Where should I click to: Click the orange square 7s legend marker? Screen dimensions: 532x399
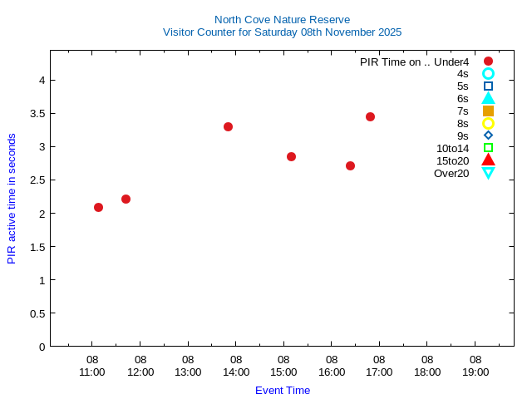[x=488, y=111]
